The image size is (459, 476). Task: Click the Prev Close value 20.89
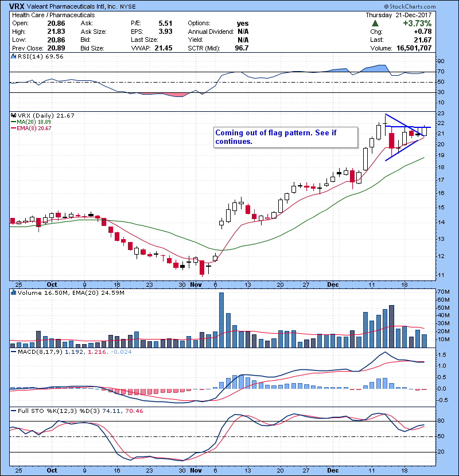(56, 48)
